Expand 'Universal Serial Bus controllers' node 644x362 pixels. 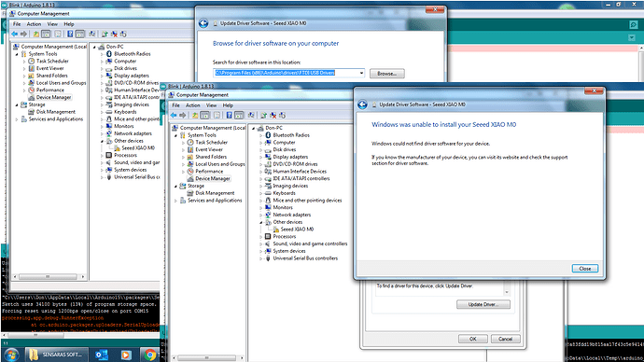pyautogui.click(x=260, y=258)
